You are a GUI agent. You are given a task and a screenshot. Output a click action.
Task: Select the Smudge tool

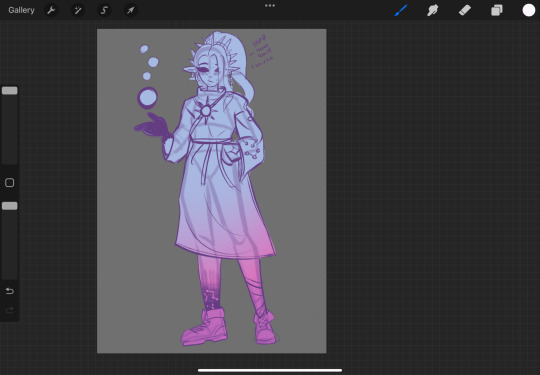point(433,10)
